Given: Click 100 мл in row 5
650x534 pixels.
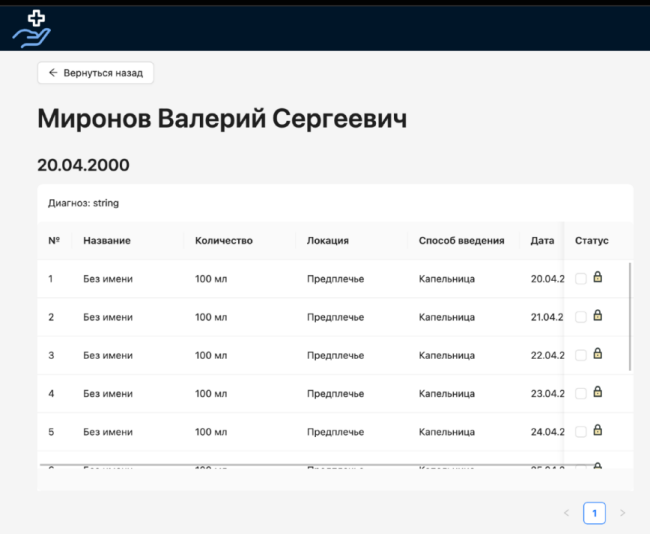Looking at the screenshot, I should pyautogui.click(x=211, y=432).
